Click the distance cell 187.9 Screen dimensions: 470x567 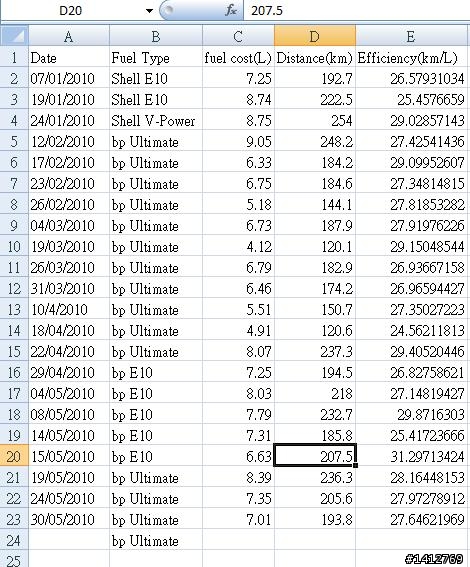315,225
